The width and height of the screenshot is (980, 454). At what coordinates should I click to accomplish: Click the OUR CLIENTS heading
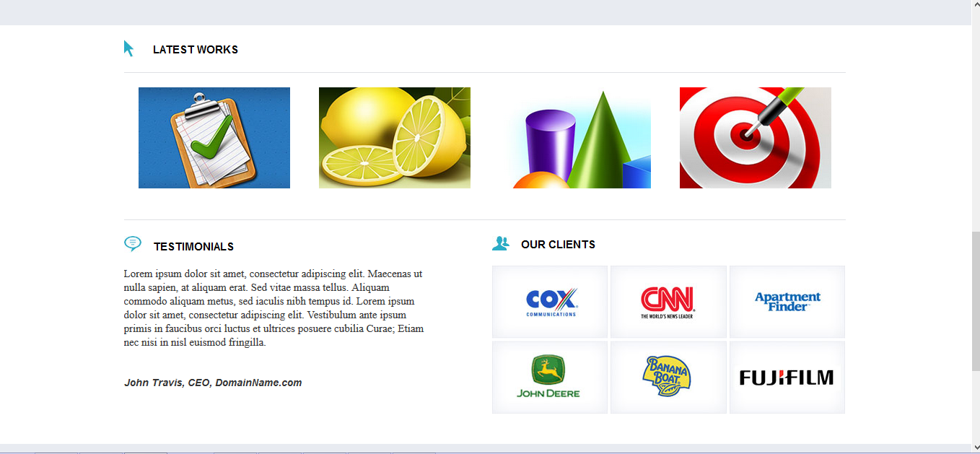click(x=558, y=245)
